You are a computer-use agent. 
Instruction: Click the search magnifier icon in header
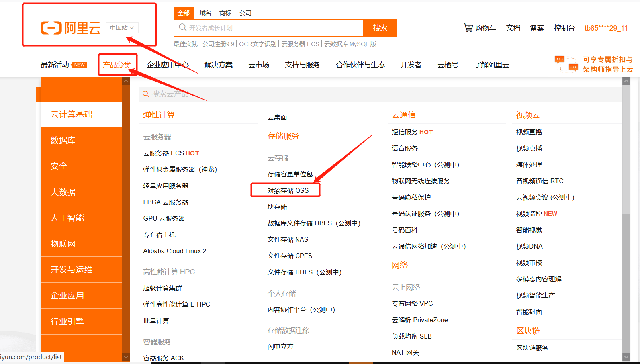[182, 27]
